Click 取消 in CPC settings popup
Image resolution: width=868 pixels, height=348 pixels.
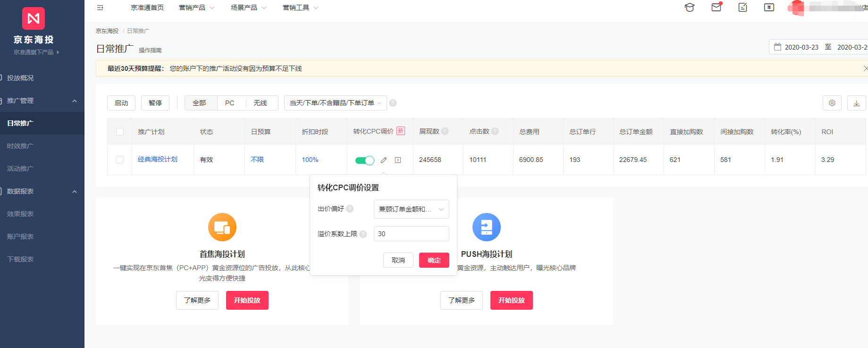click(398, 260)
